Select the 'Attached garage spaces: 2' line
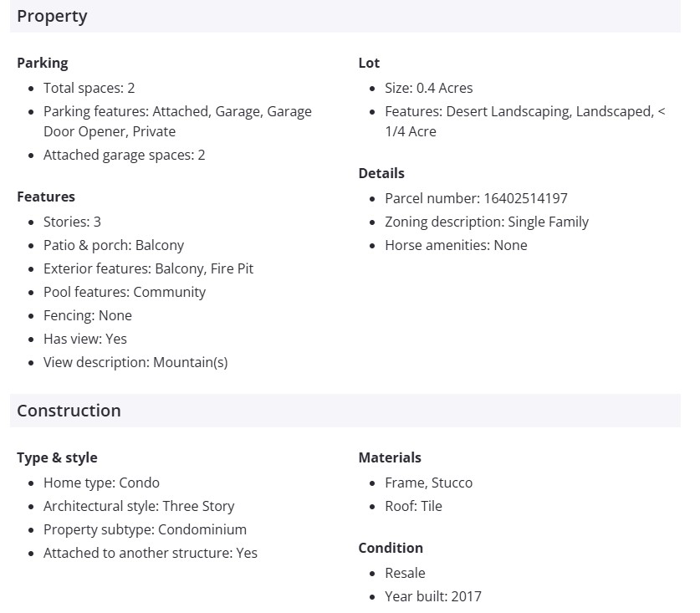The width and height of the screenshot is (700, 613). coord(124,155)
